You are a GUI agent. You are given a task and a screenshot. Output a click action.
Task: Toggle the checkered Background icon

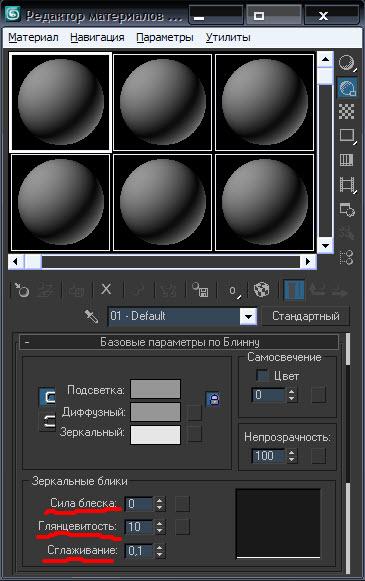(347, 112)
